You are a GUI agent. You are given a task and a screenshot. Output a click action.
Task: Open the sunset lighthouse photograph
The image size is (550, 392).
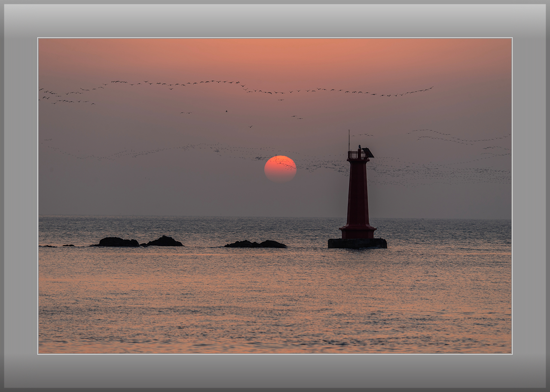275,196
